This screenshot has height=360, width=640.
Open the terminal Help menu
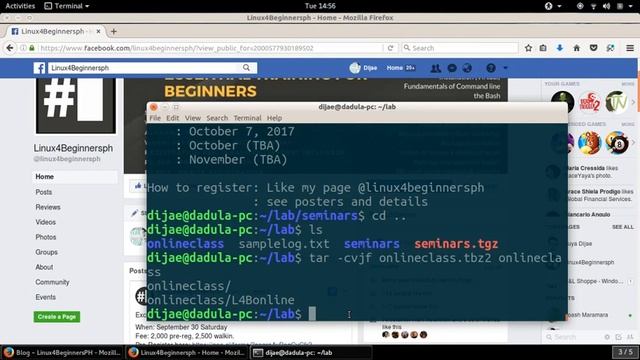[x=274, y=118]
